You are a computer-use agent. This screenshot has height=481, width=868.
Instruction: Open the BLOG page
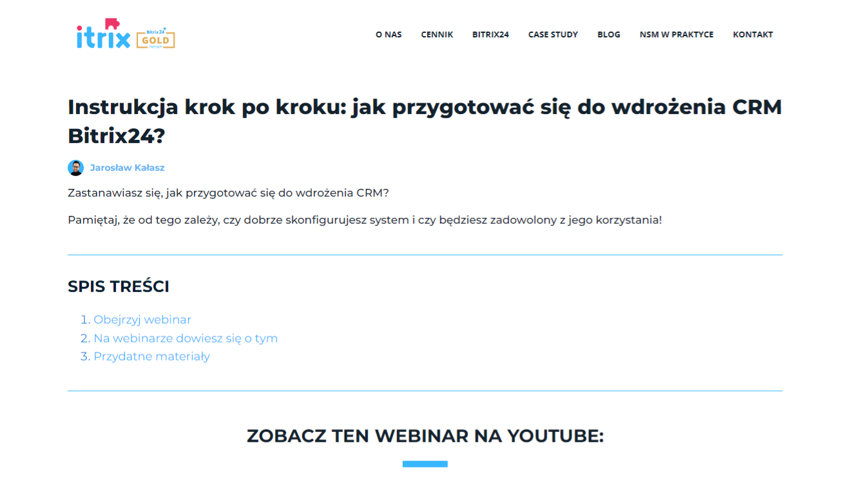[608, 34]
